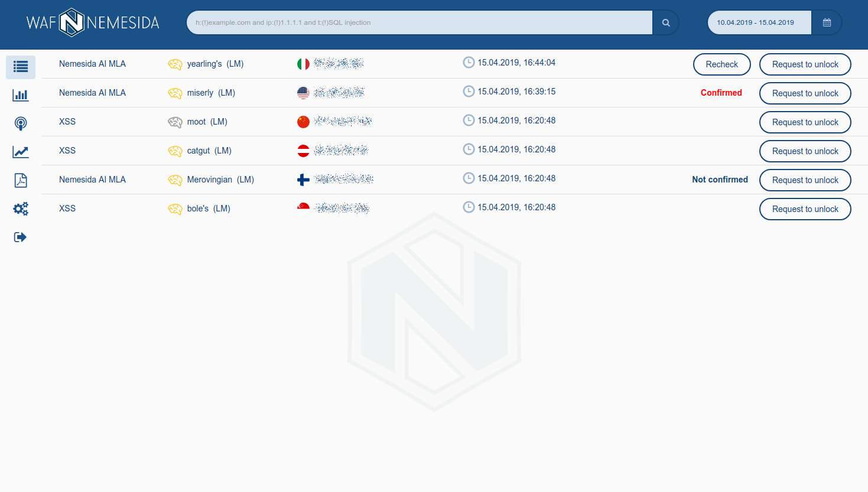
Task: Click the timestamp 15.04.2019, 16:39:15
Action: coord(516,92)
